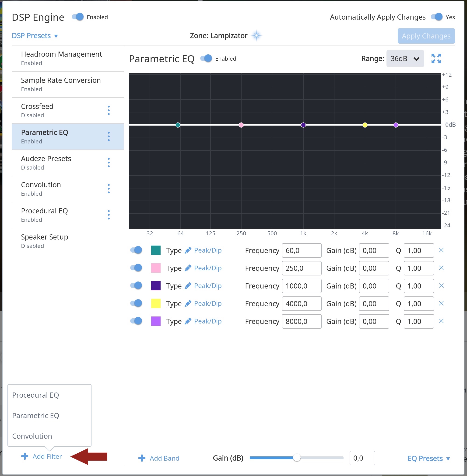Open the Crossfeed three-dot options menu
The width and height of the screenshot is (467, 476).
(109, 111)
